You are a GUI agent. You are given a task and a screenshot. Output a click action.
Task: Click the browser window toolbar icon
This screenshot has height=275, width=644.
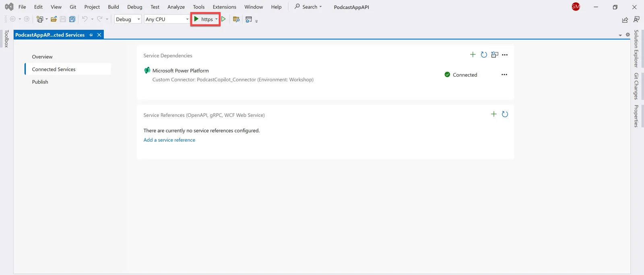pyautogui.click(x=249, y=19)
